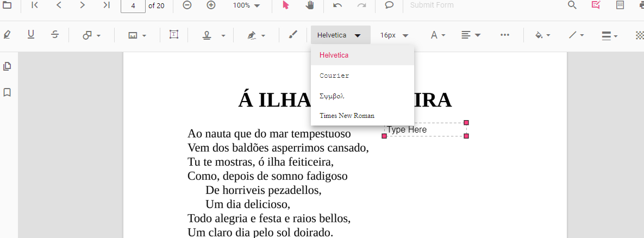Go to next page
This screenshot has height=238, width=644.
[x=83, y=5]
